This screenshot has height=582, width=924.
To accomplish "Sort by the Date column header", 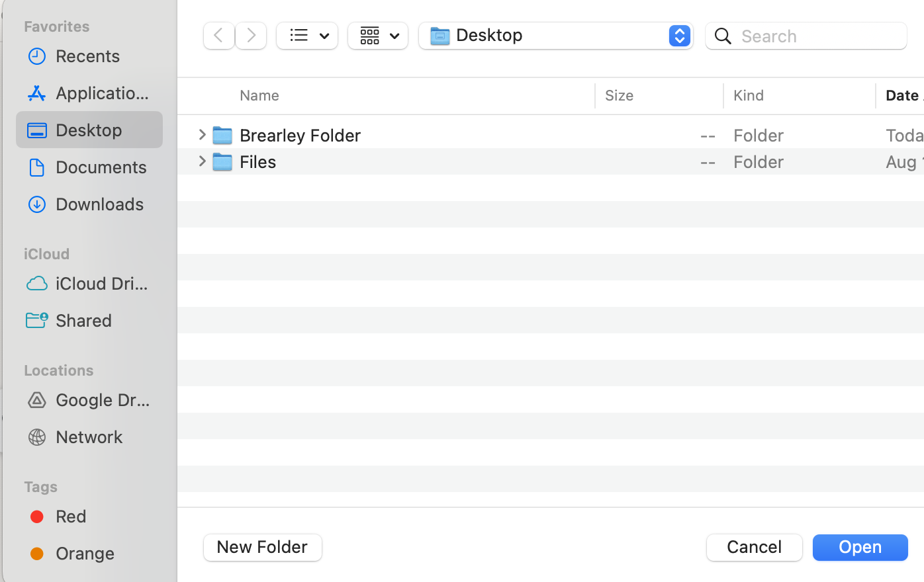I will click(903, 95).
